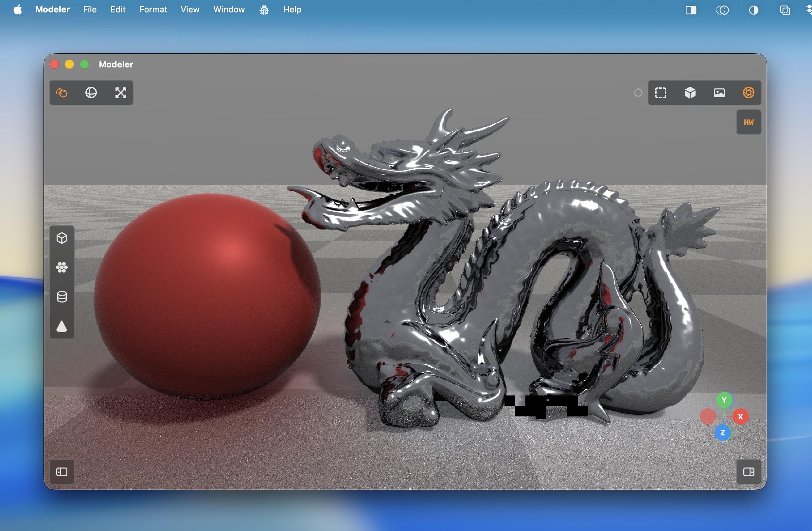Click the unlabeled negative-X gizmo handle

pyautogui.click(x=708, y=417)
